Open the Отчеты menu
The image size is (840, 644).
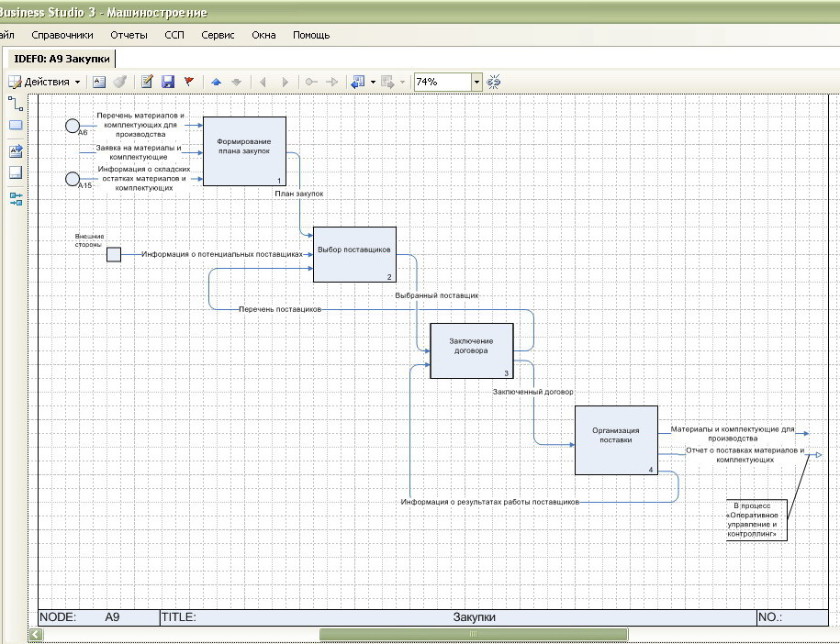pos(129,35)
